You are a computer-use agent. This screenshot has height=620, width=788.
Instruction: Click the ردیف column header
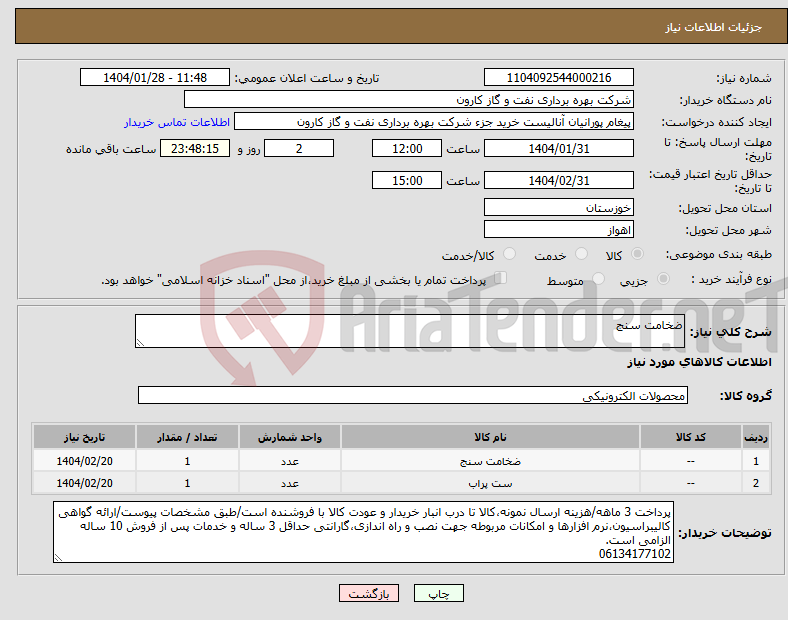756,437
